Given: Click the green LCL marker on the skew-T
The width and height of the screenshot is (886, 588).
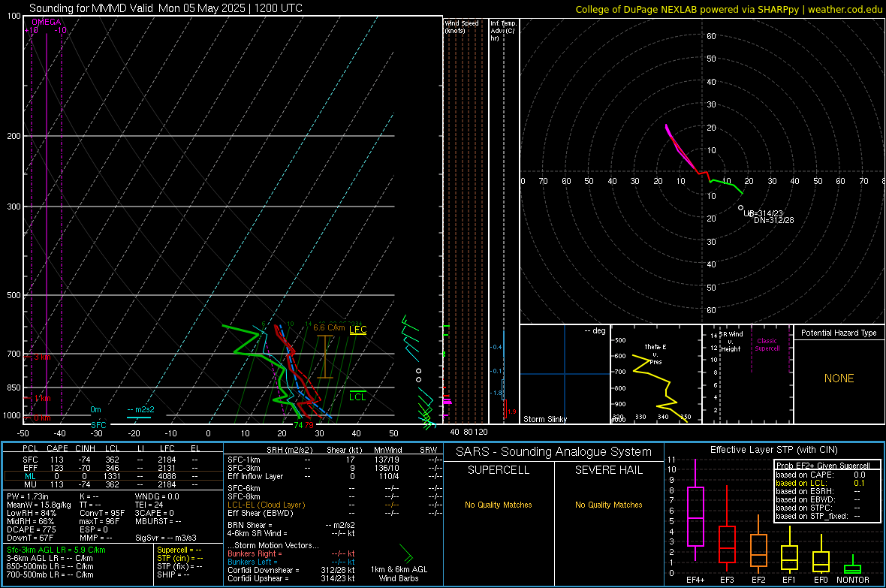Looking at the screenshot, I should tap(357, 397).
